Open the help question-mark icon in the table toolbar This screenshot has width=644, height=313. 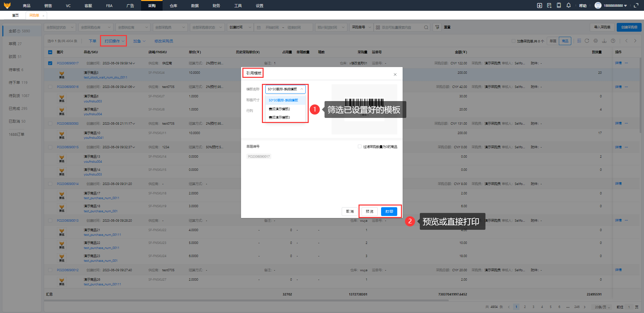[613, 41]
